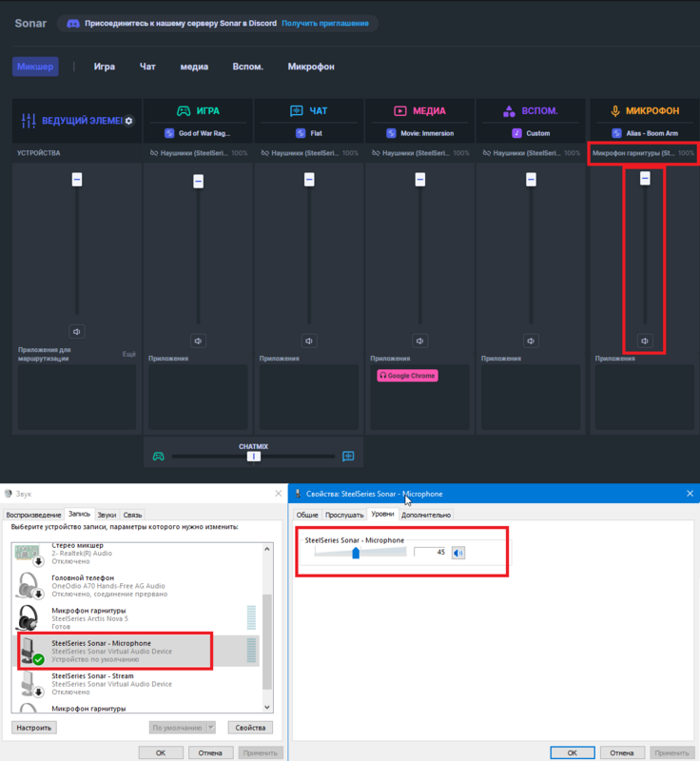Switch to the Игра tab
The image size is (700, 761).
point(105,67)
